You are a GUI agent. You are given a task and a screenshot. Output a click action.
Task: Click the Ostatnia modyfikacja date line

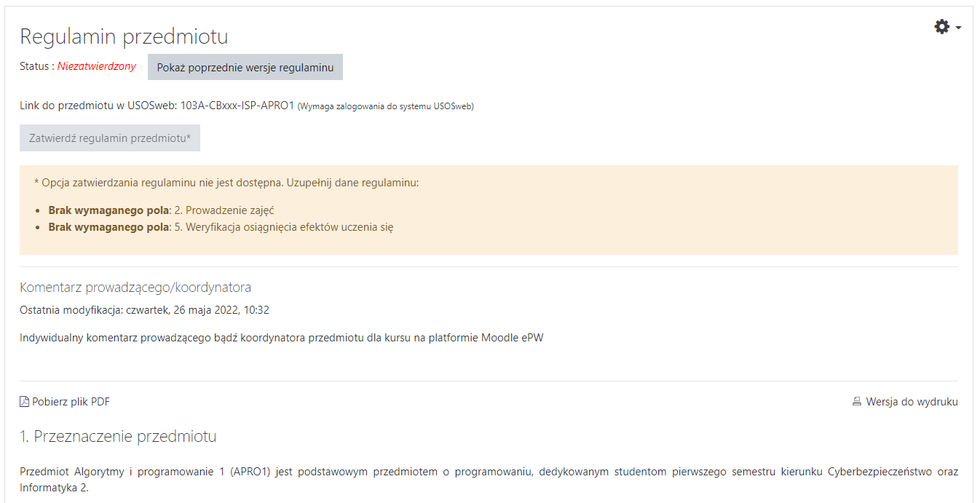tap(144, 310)
